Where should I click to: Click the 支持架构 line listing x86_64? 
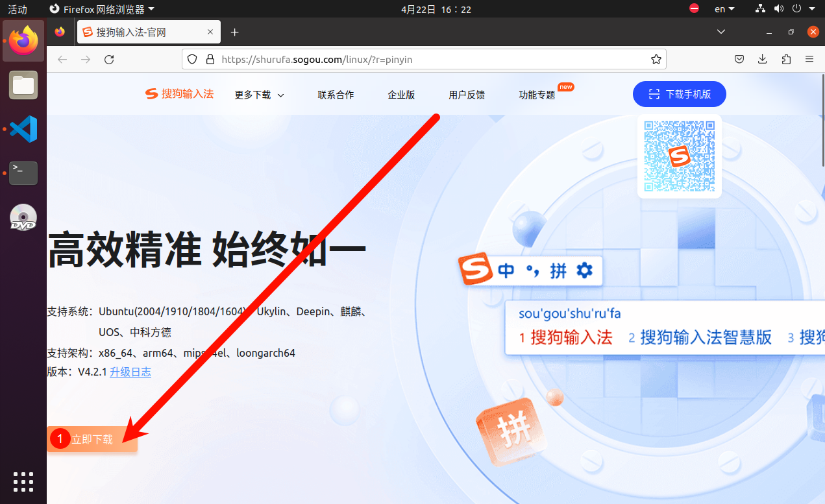click(171, 353)
